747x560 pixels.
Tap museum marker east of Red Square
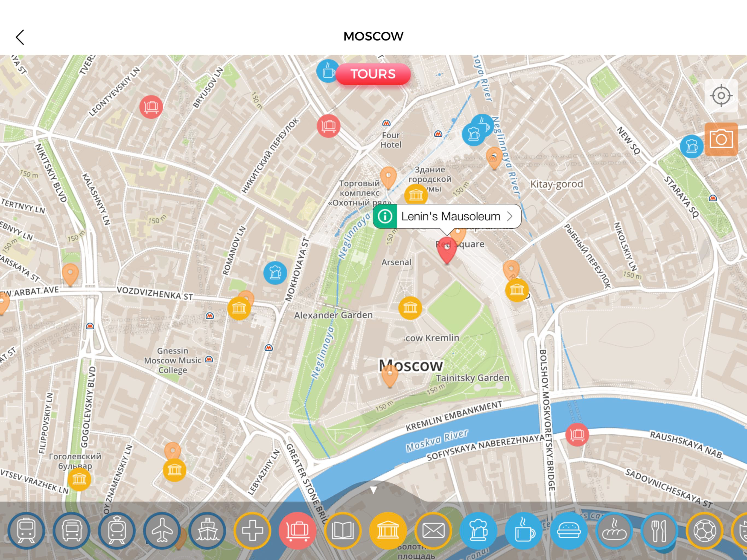point(517,290)
